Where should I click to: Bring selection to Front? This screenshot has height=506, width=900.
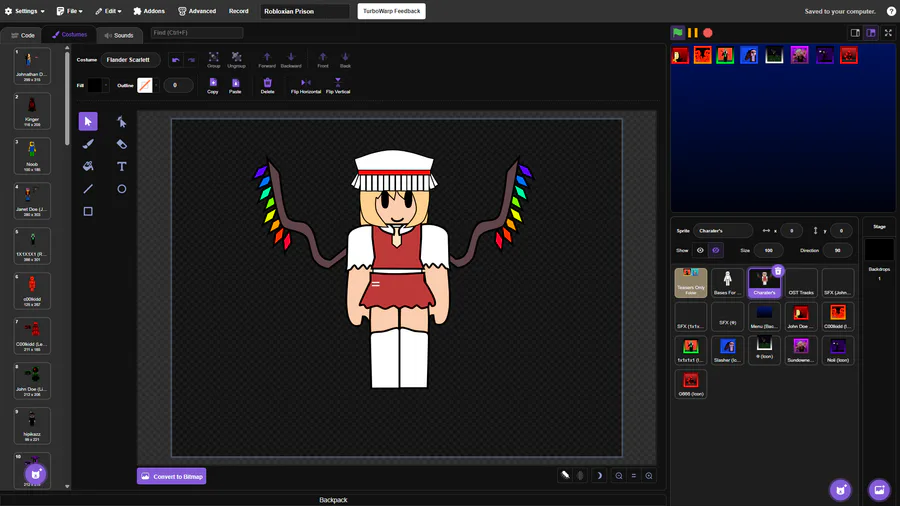tap(323, 60)
